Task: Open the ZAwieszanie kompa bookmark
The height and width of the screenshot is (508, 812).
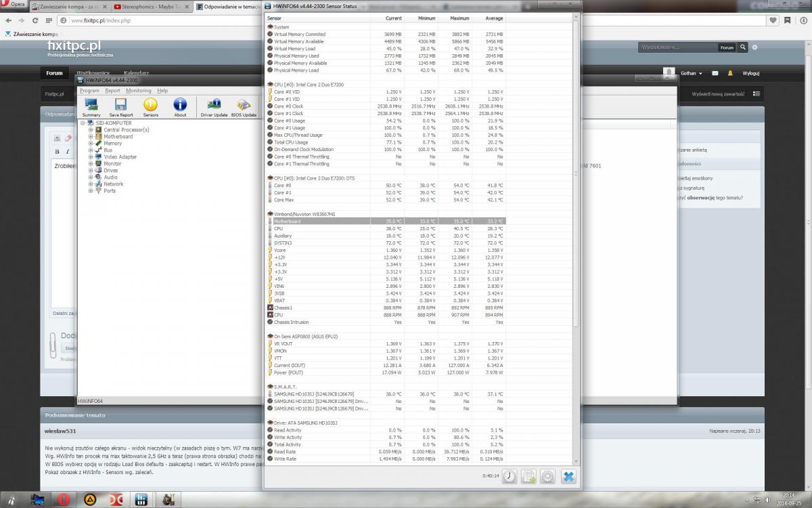Action: point(32,33)
